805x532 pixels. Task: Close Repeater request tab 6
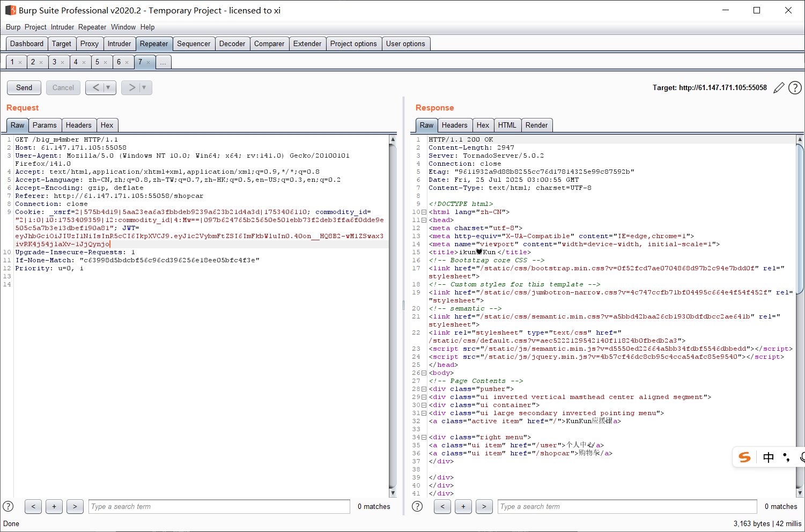click(x=127, y=63)
